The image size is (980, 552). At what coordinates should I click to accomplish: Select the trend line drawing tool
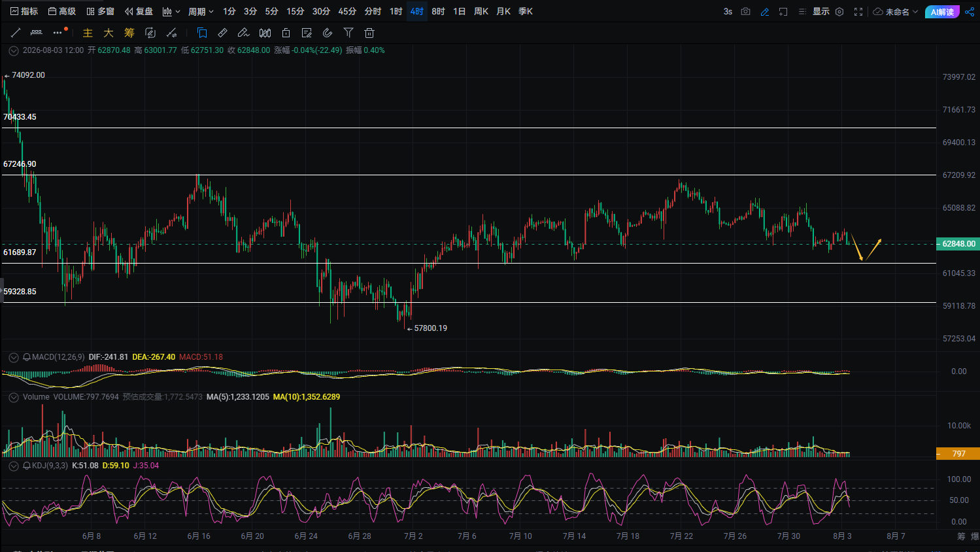16,33
